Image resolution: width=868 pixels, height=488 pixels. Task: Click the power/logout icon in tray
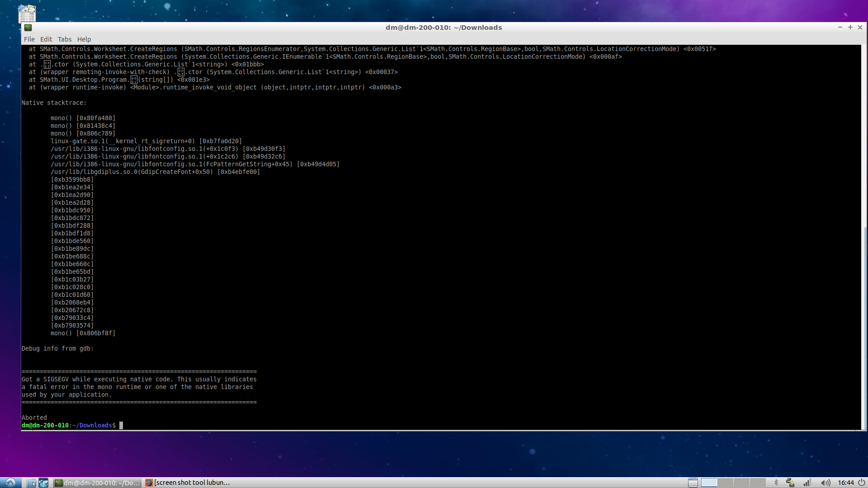(862, 483)
